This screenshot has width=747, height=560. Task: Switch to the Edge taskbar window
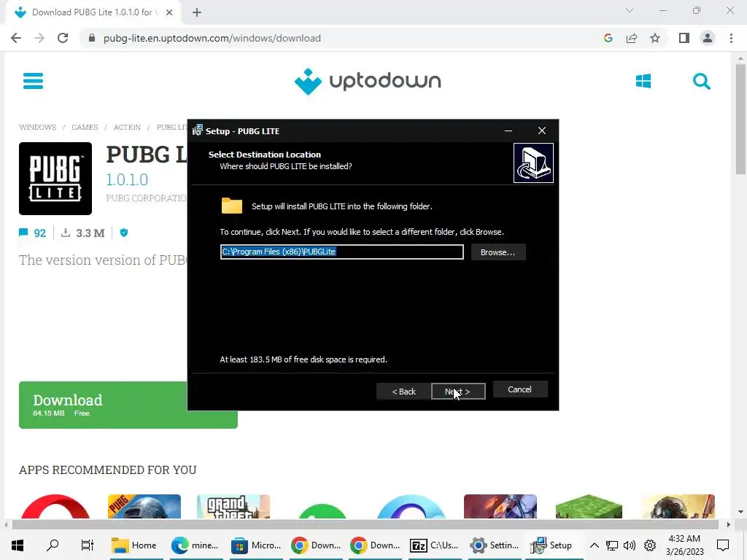pos(195,545)
